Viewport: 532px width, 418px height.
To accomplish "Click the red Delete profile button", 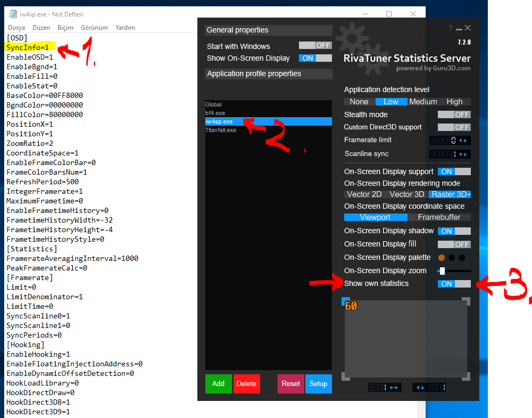I will coord(246,384).
